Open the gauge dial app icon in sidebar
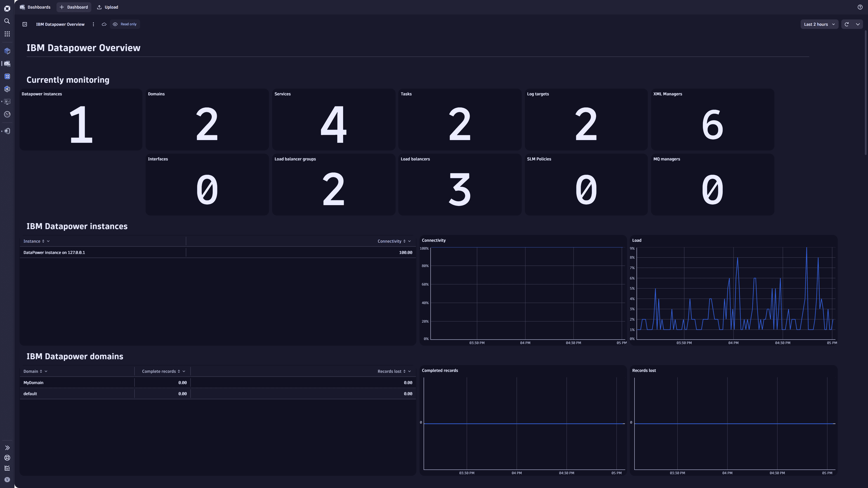The height and width of the screenshot is (488, 868). [x=7, y=115]
